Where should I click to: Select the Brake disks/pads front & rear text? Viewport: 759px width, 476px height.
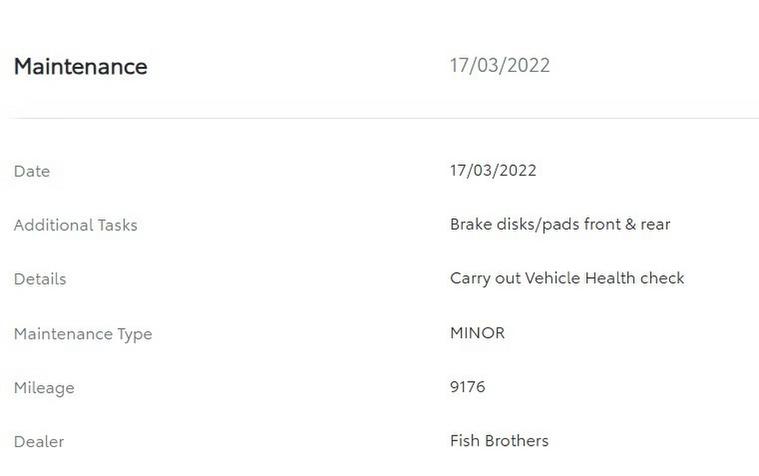coord(560,224)
